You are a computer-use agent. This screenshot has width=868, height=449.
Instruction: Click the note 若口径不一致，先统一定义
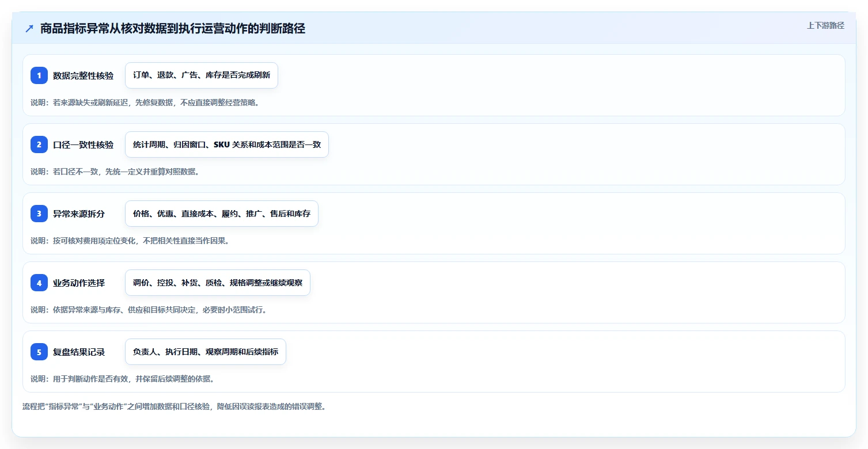tap(115, 172)
